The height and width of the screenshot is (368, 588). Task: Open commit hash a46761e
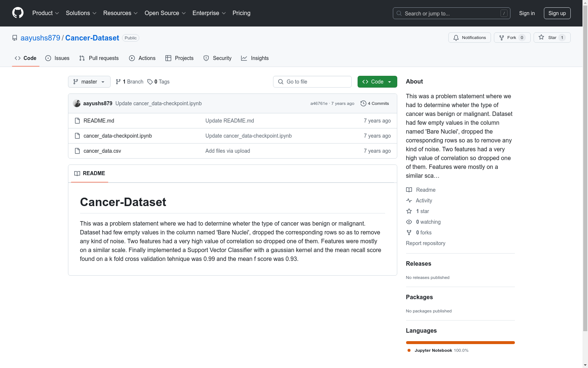(319, 103)
